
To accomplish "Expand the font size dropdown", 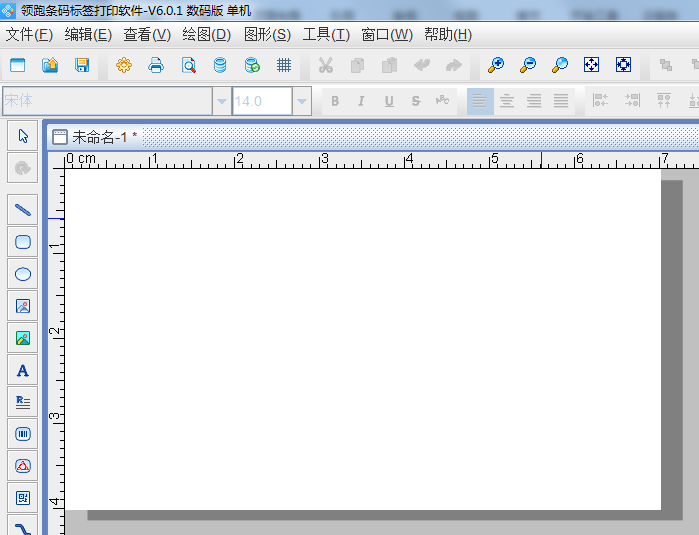I will coord(301,101).
